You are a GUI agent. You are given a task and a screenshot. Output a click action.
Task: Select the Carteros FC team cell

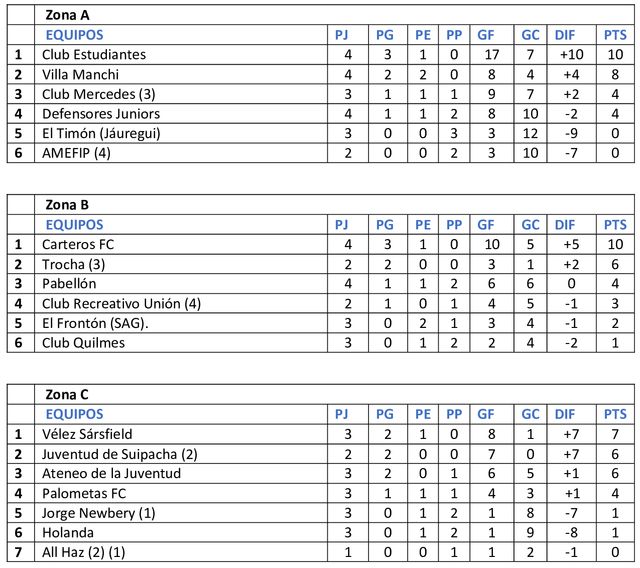79,244
